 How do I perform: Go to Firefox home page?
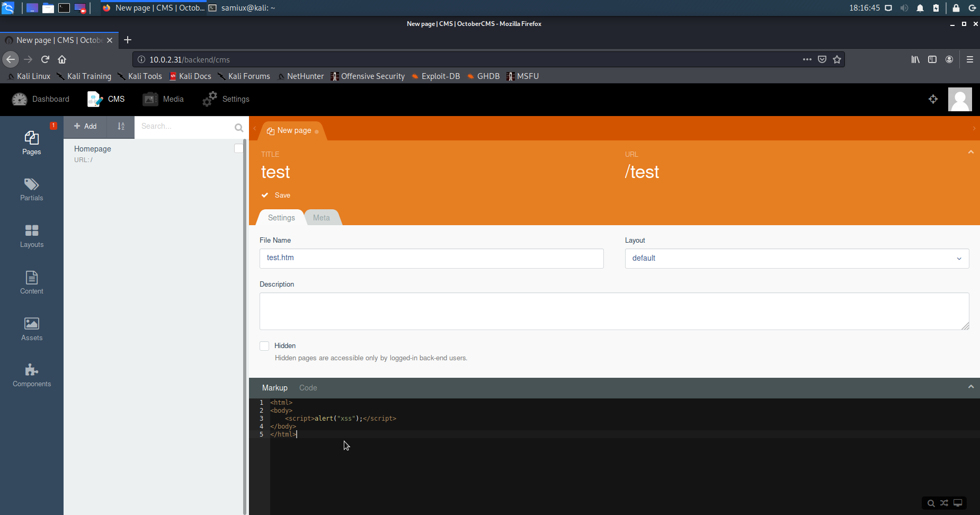62,59
